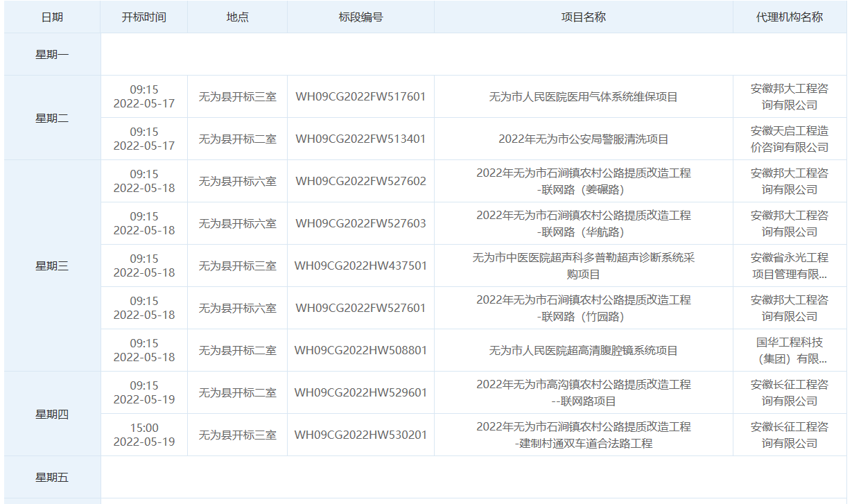Select the 高沟镇农村公路提质改造工程 project

[583, 393]
